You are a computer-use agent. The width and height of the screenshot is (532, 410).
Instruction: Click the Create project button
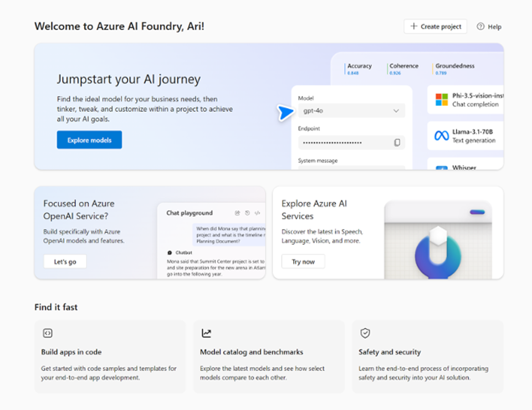(x=436, y=26)
